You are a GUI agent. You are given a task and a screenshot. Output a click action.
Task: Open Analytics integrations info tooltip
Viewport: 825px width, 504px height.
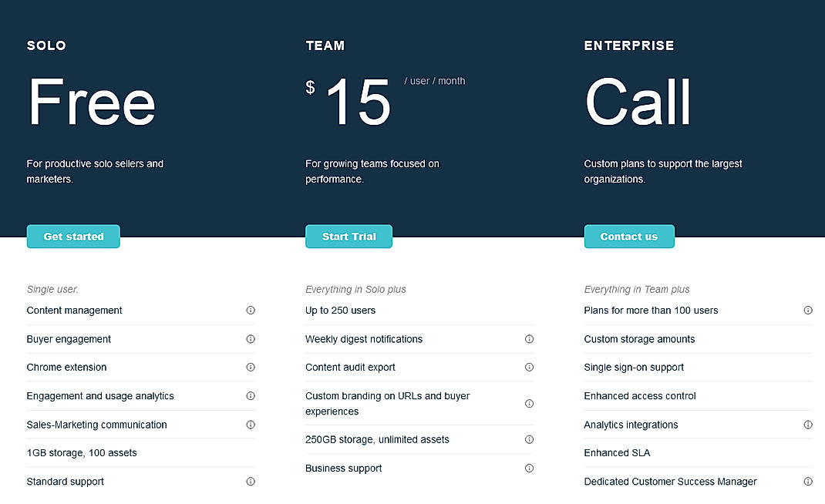coord(808,424)
